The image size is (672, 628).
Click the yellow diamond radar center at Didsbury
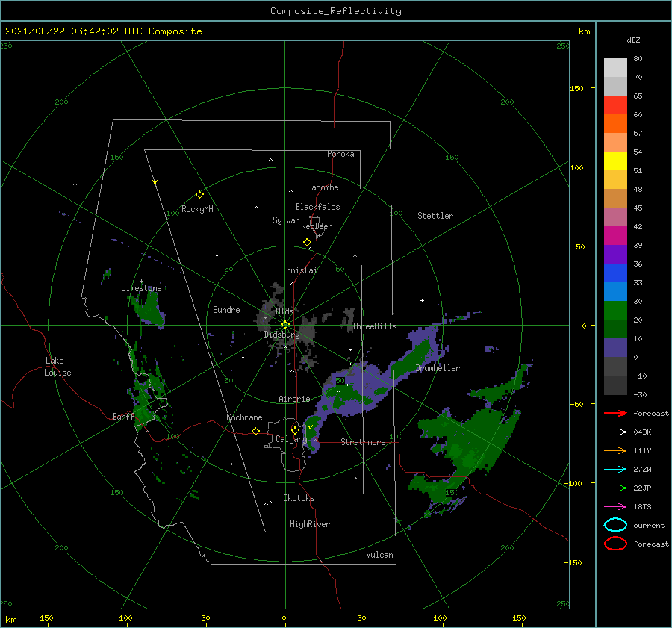coord(285,325)
